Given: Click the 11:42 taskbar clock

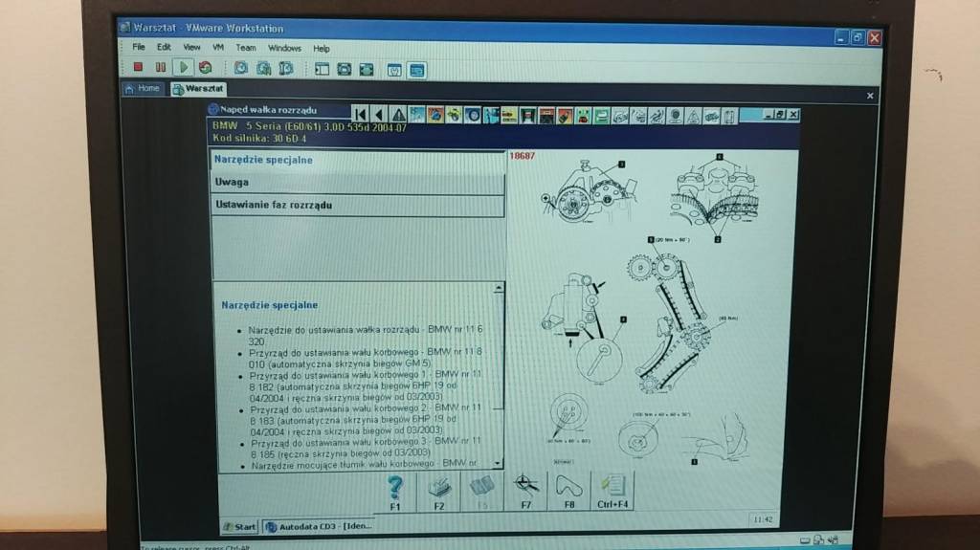Looking at the screenshot, I should (763, 520).
